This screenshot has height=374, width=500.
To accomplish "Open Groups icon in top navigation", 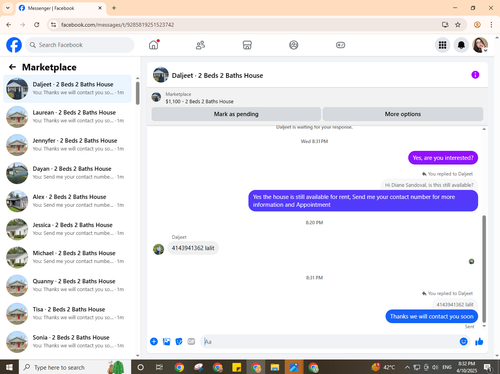I will [x=294, y=45].
